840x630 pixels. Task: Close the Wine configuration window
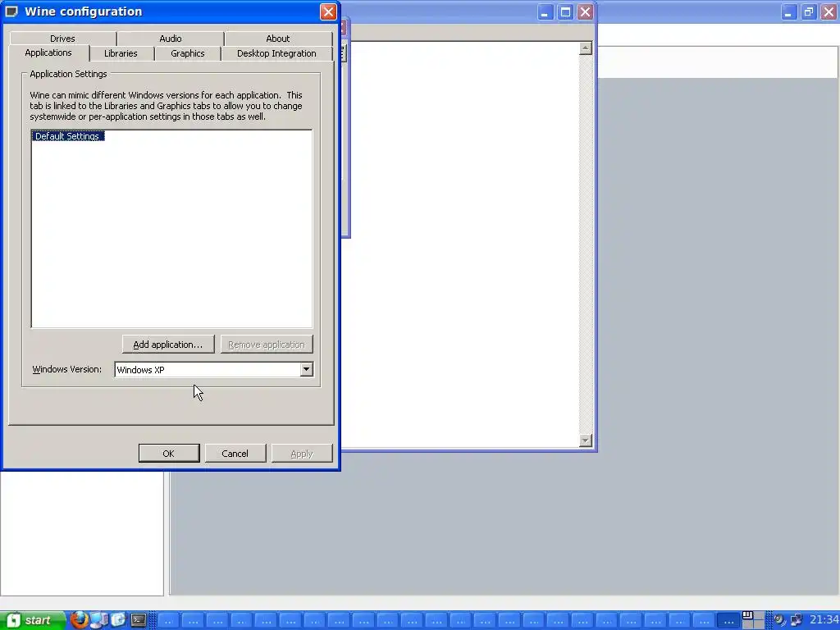328,11
